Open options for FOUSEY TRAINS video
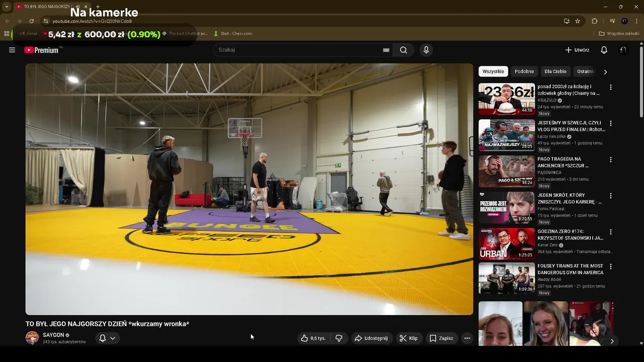The width and height of the screenshot is (644, 362). coord(611,266)
